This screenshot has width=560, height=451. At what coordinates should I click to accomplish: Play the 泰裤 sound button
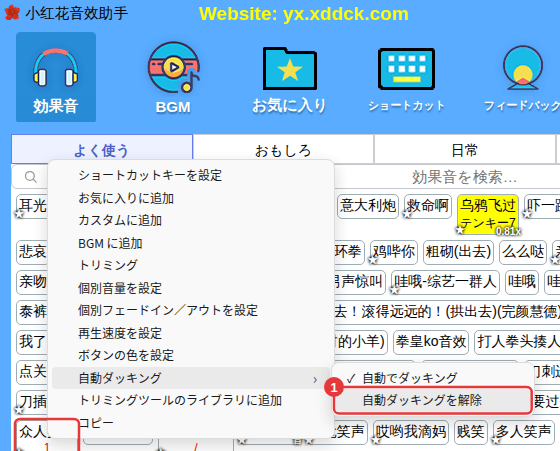point(32,312)
